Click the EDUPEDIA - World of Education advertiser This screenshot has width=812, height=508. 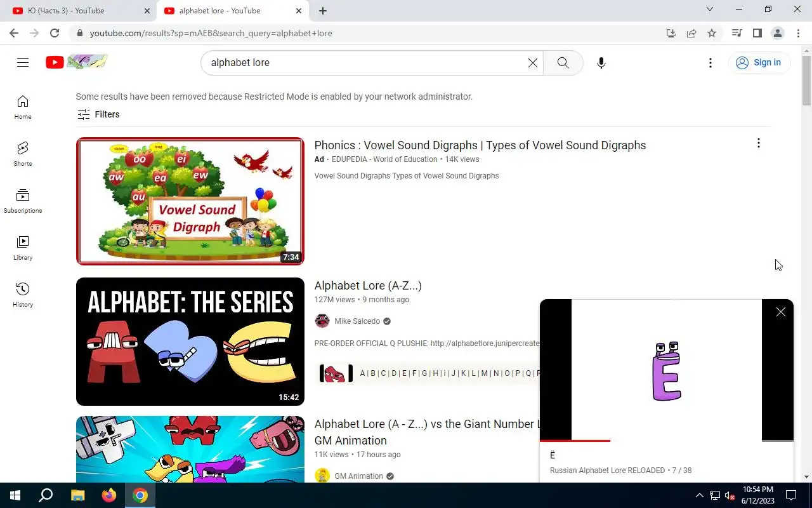(x=384, y=159)
